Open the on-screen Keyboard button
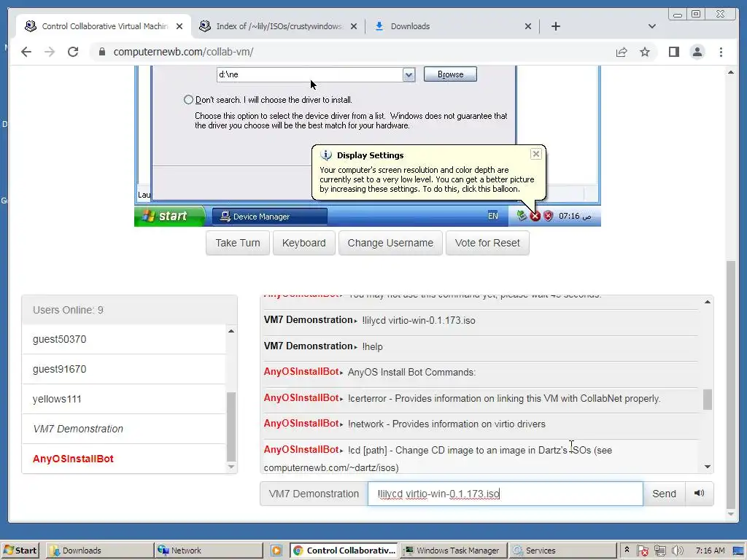 click(304, 243)
